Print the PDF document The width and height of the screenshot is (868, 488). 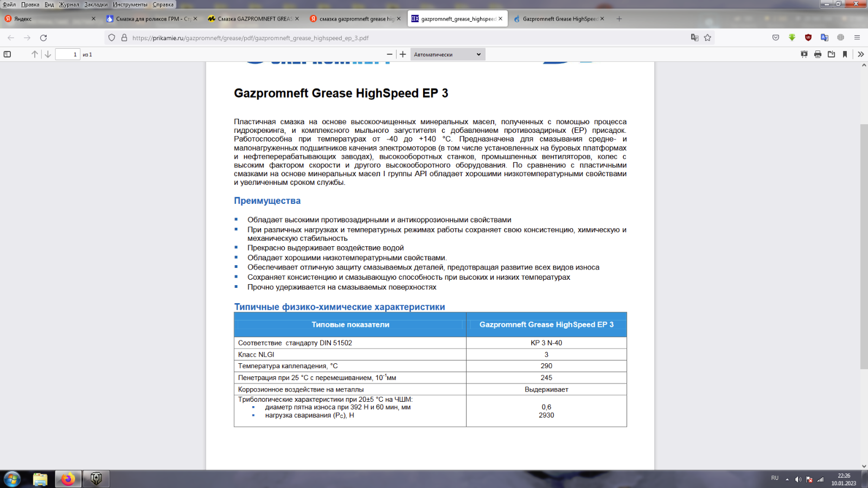click(818, 54)
